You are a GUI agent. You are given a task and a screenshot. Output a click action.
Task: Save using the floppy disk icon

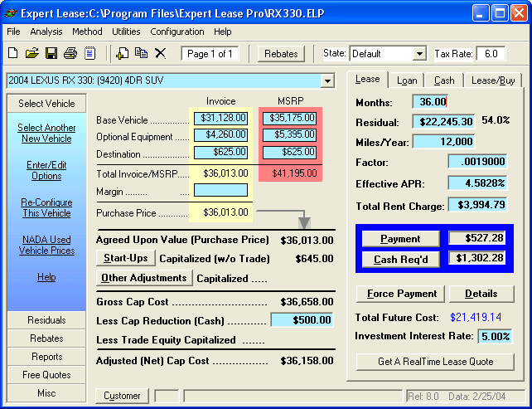pyautogui.click(x=51, y=53)
